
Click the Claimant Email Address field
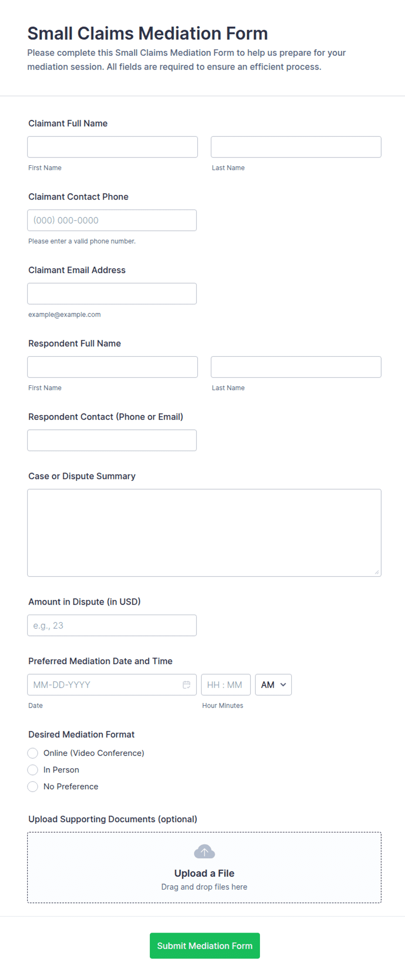point(112,294)
